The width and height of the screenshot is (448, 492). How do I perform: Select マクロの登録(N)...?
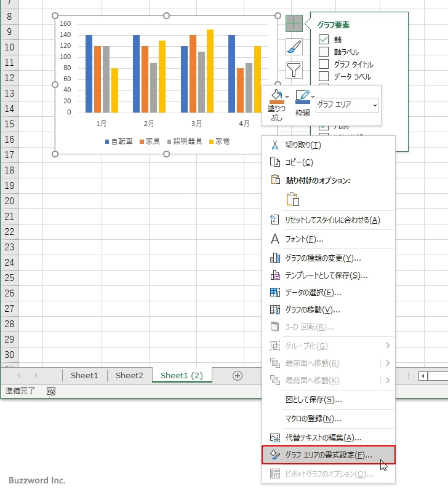(x=329, y=418)
